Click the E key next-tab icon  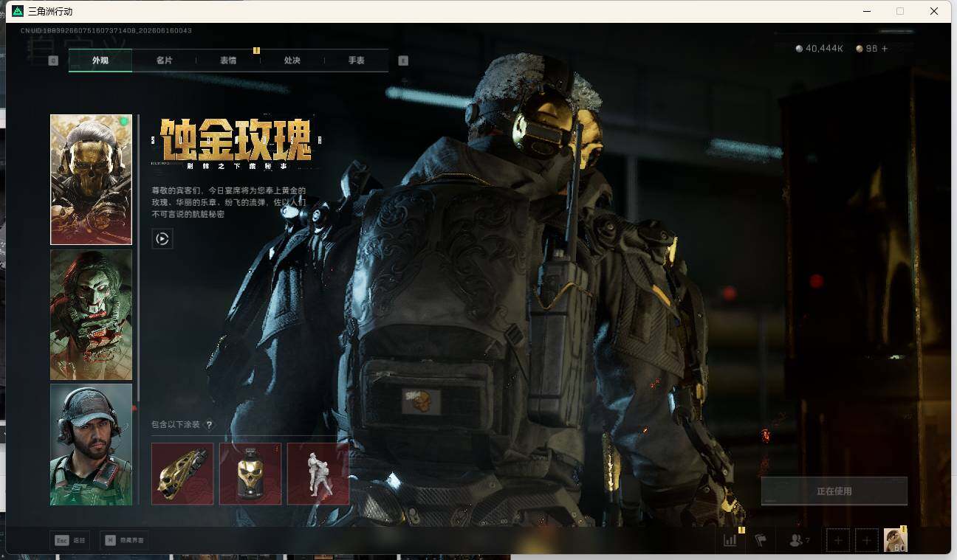pyautogui.click(x=403, y=61)
